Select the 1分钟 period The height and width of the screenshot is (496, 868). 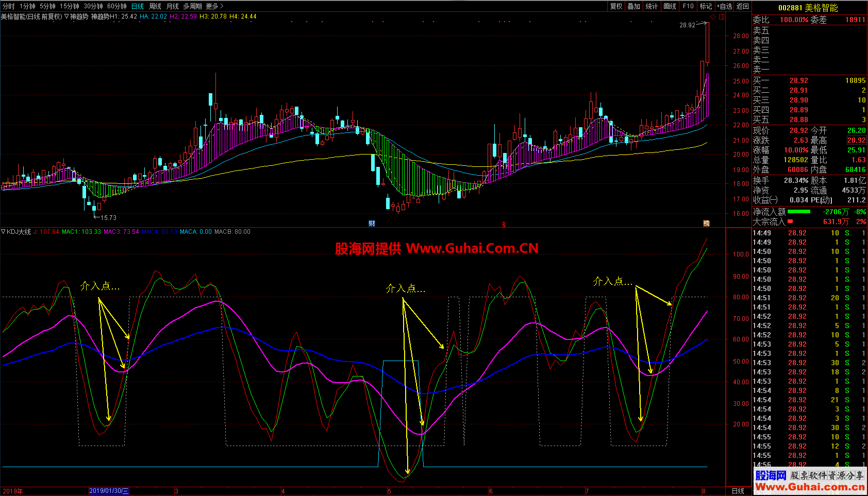pos(28,6)
